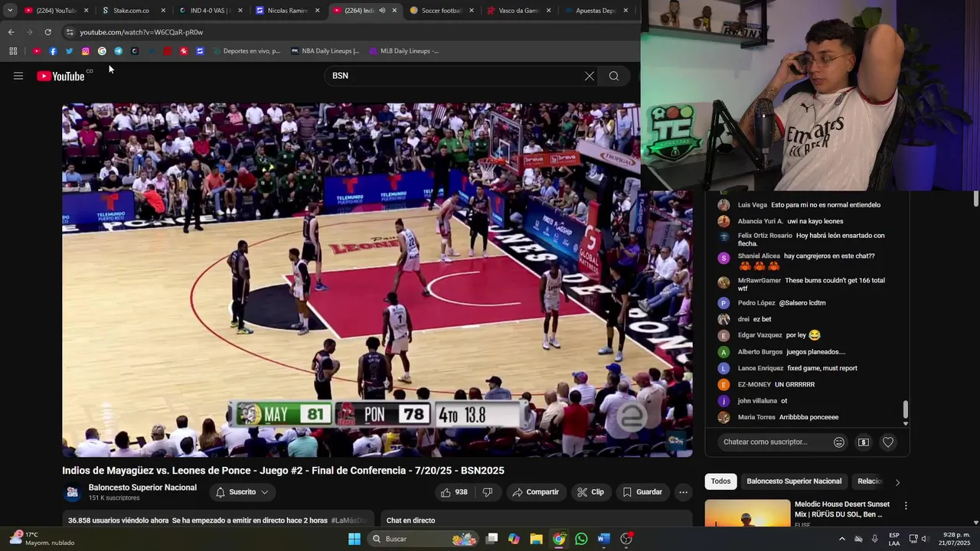This screenshot has width=980, height=551.
Task: Open Baloncesto Superior Nacional channel link
Action: tap(142, 487)
